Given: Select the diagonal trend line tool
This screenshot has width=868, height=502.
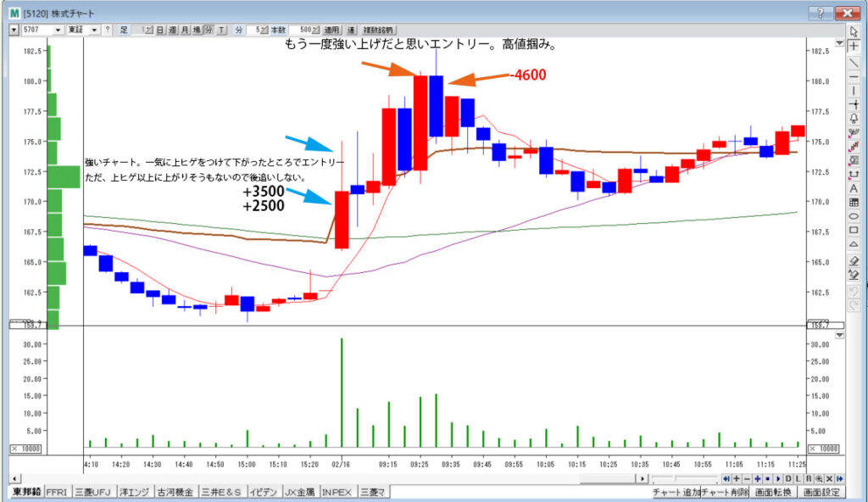Looking at the screenshot, I should tap(854, 62).
